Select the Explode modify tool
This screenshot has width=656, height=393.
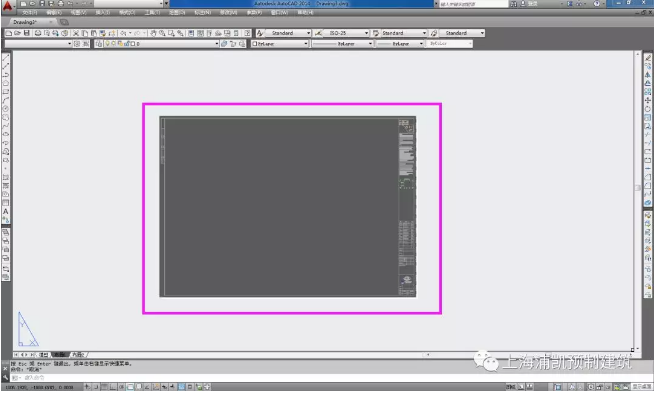648,203
